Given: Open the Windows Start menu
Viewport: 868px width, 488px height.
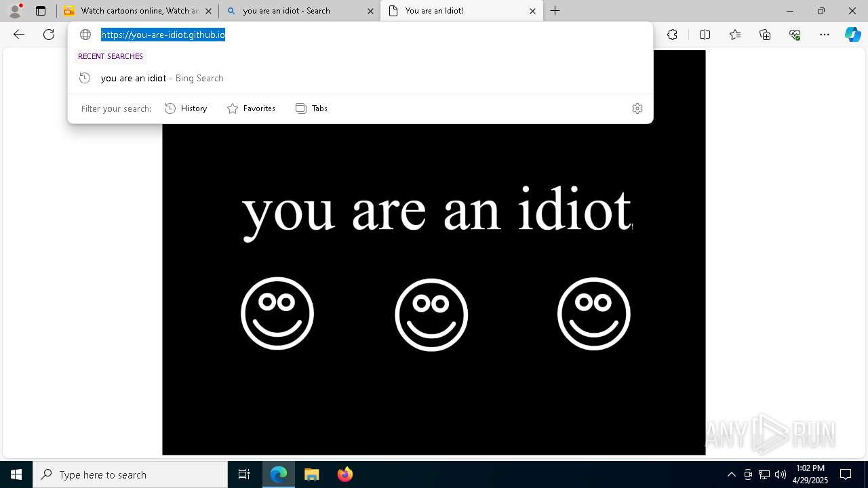Looking at the screenshot, I should [16, 474].
